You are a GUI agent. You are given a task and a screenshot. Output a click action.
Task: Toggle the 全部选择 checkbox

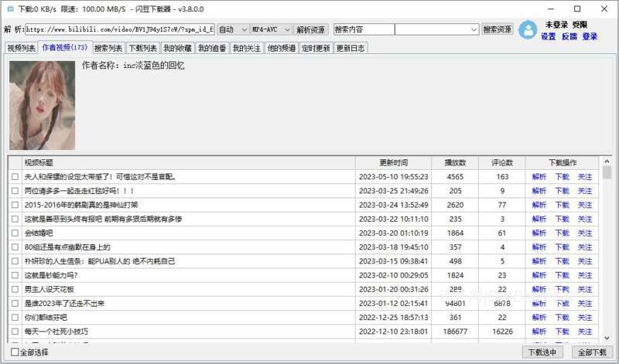pyautogui.click(x=15, y=352)
